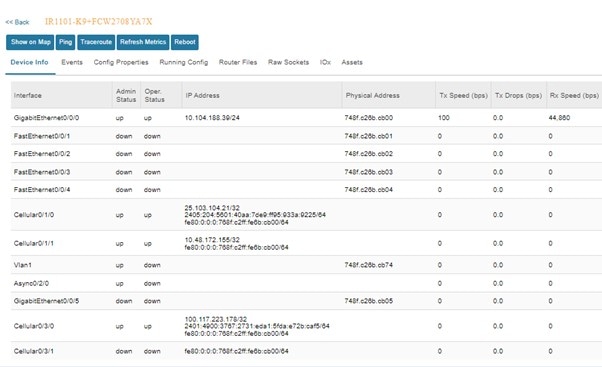Screen dimensions: 602x367
Task: Click physical address 748f.c26b.cb74
Action: click(369, 265)
